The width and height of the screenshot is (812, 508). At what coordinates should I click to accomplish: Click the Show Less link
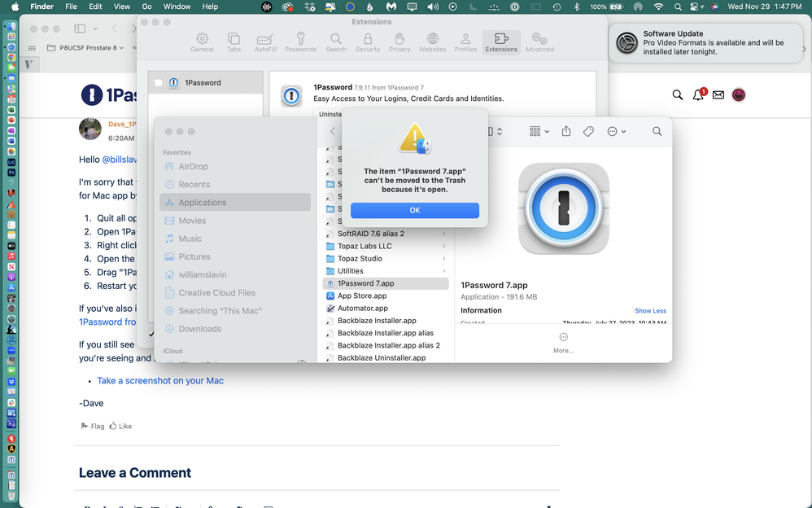[x=650, y=311]
